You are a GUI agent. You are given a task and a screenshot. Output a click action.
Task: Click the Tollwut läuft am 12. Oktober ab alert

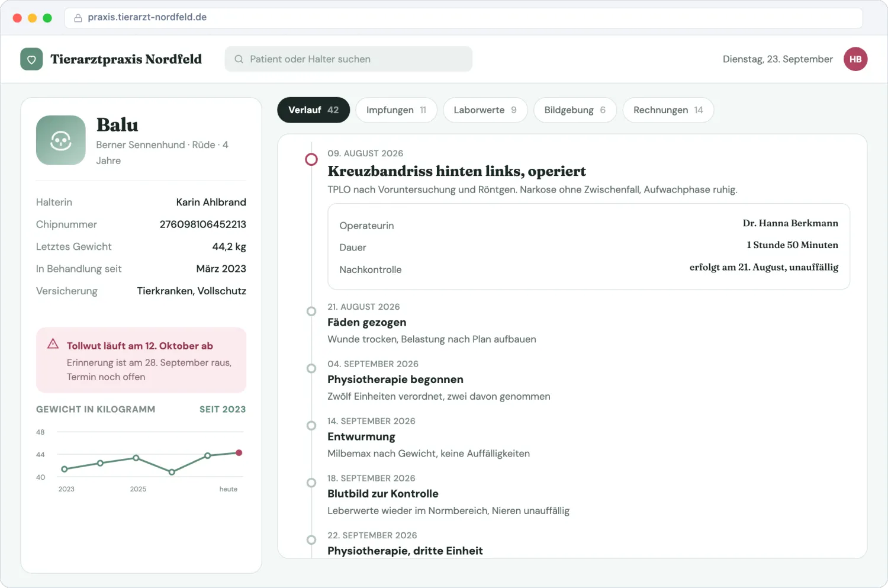[141, 360]
